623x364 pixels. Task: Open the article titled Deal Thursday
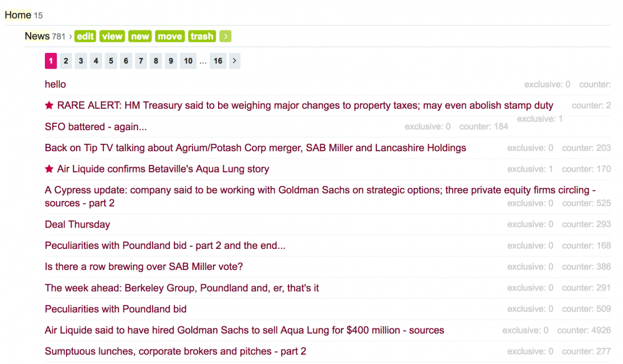[77, 224]
